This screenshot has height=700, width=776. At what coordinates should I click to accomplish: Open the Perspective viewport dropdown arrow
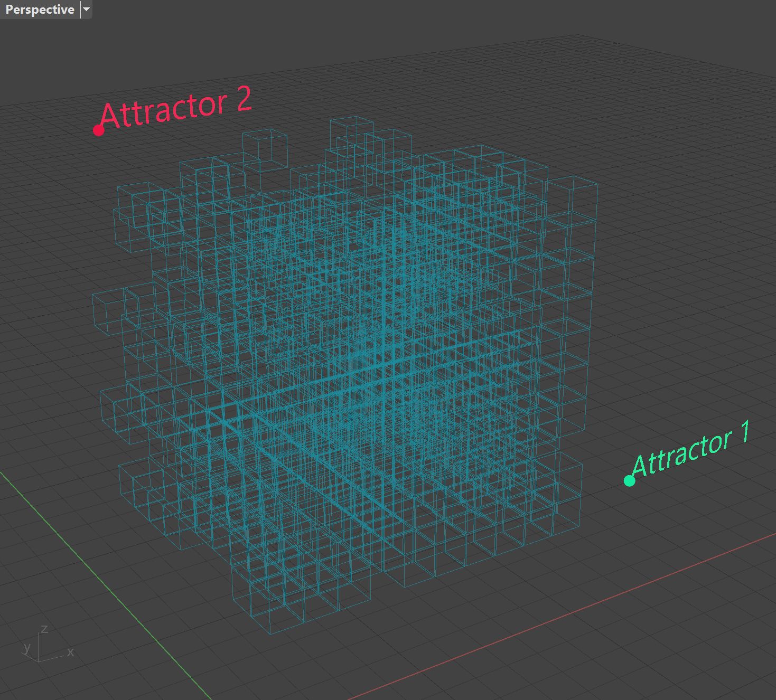coord(87,10)
